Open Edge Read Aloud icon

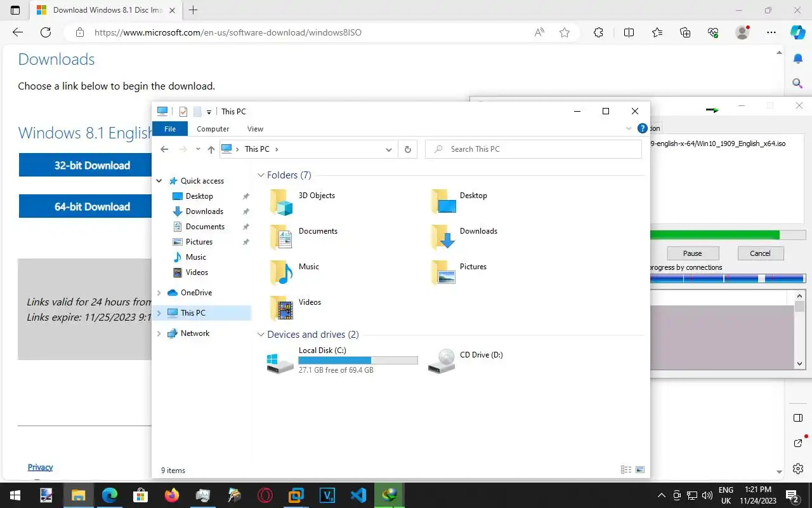(x=539, y=32)
